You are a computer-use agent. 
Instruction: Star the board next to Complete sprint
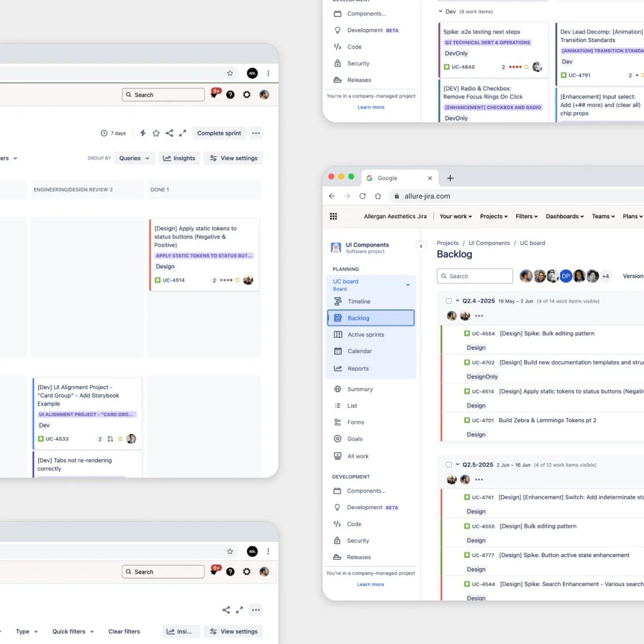pyautogui.click(x=156, y=133)
